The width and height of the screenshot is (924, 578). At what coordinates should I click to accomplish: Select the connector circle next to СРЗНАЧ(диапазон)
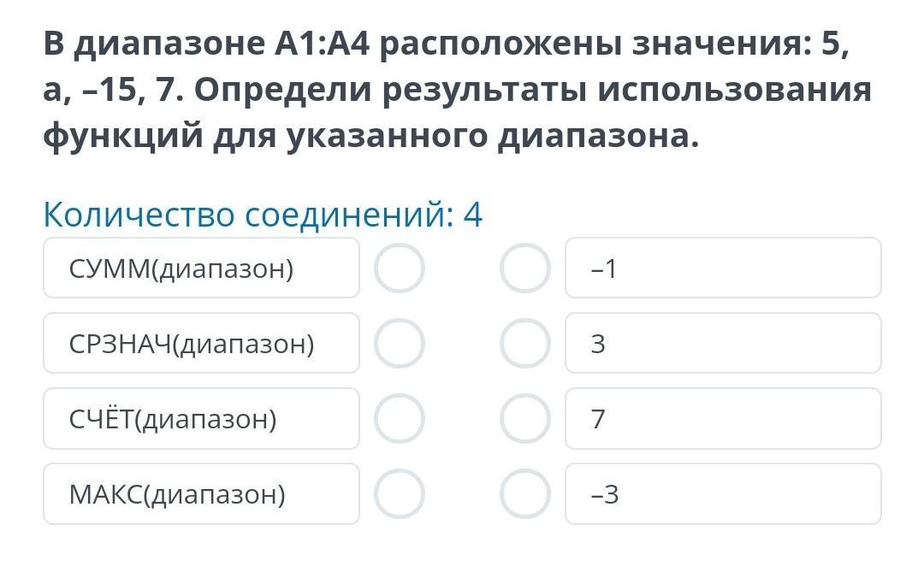pos(399,344)
